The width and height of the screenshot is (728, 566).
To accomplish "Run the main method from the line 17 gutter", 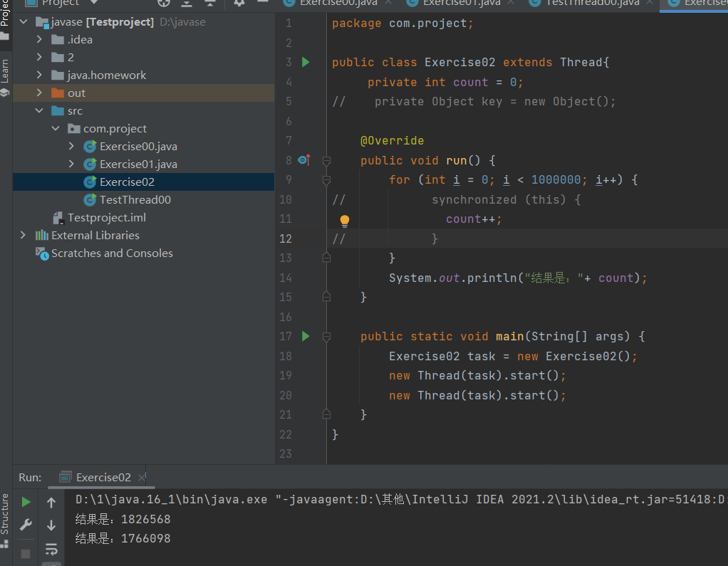I will point(306,336).
